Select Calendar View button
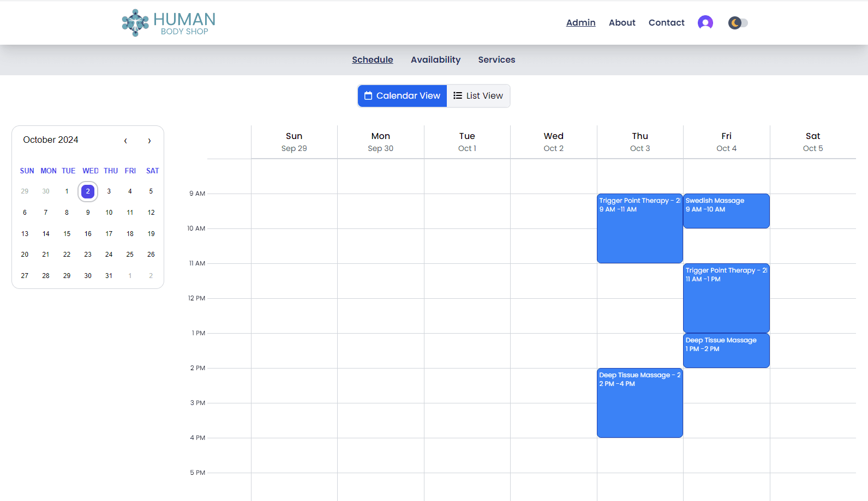Image resolution: width=868 pixels, height=501 pixels. 402,96
